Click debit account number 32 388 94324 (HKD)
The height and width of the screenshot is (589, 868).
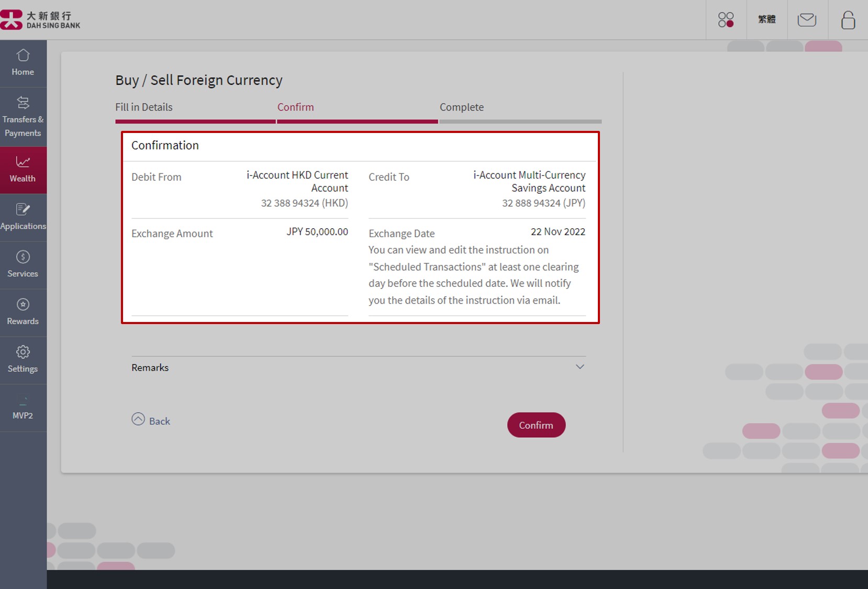pyautogui.click(x=305, y=203)
